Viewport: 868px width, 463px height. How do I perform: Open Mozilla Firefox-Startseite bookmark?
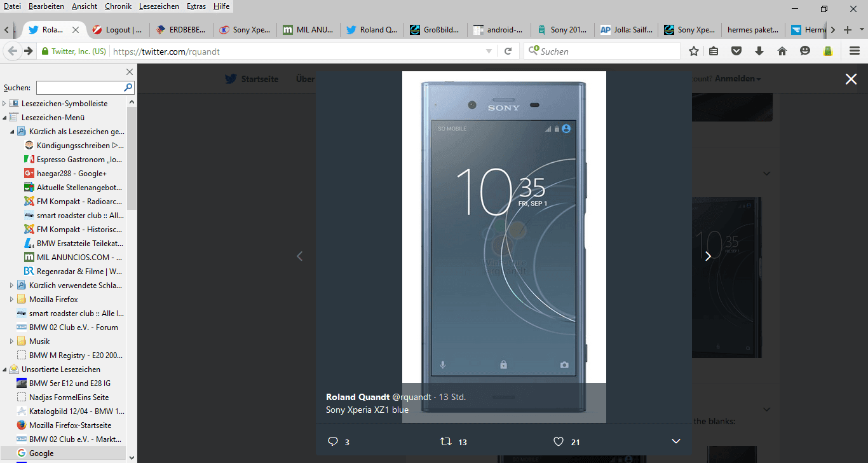[x=70, y=425]
